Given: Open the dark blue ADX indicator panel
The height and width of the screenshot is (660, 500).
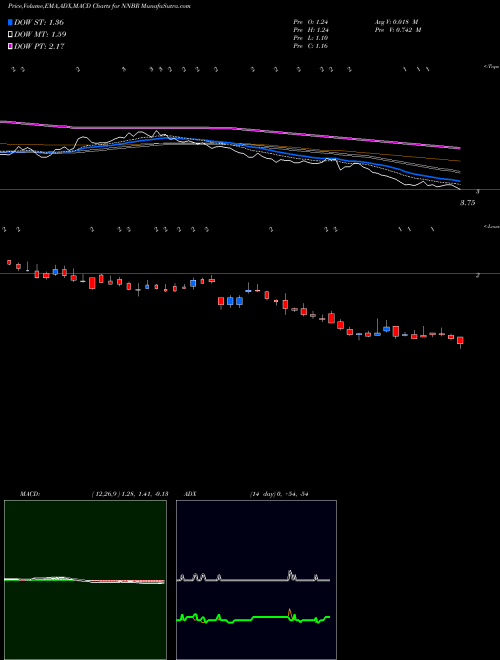Looking at the screenshot, I should pos(256,580).
